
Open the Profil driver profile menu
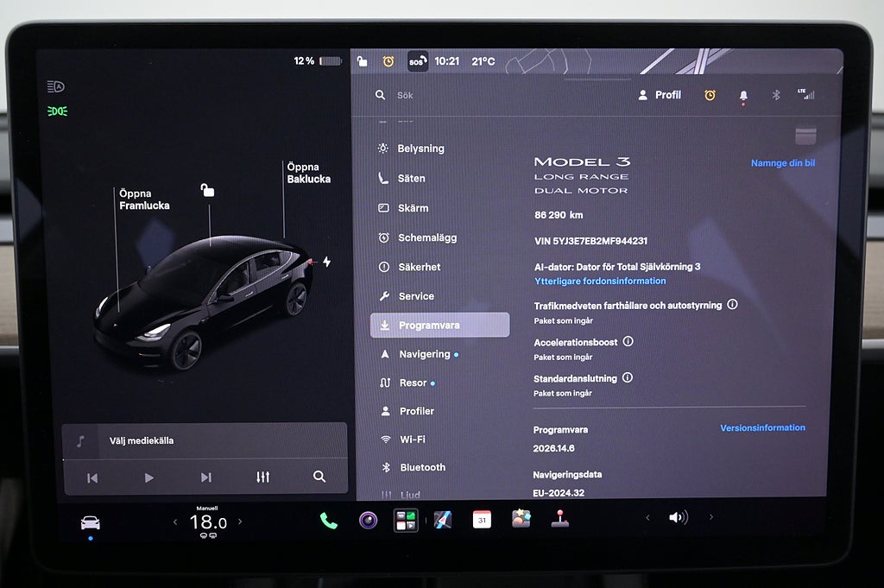660,95
